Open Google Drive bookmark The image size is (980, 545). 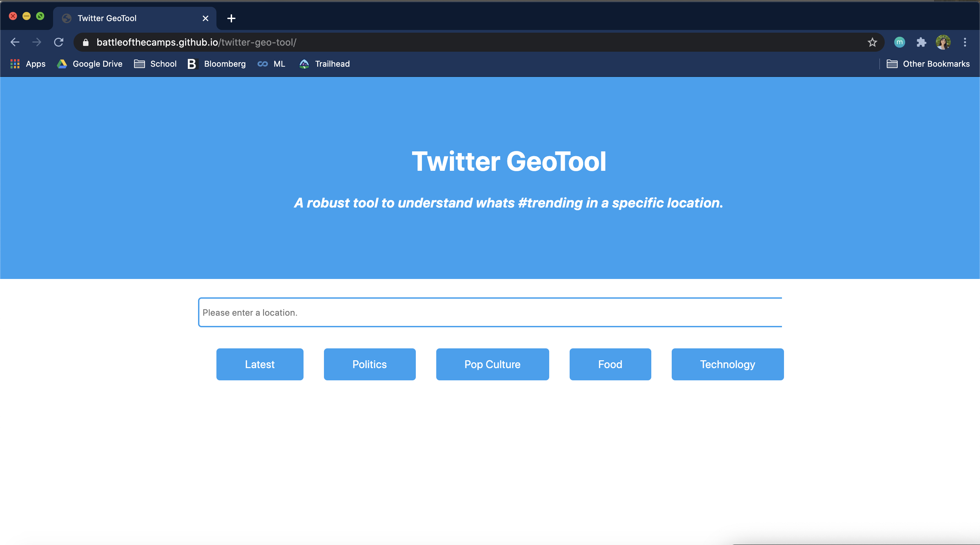point(90,64)
